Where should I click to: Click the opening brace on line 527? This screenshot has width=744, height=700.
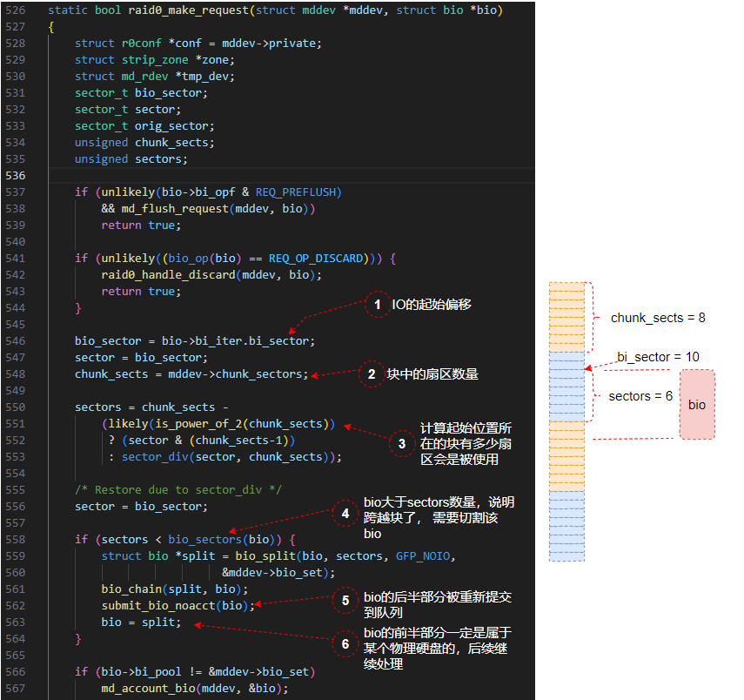click(51, 27)
